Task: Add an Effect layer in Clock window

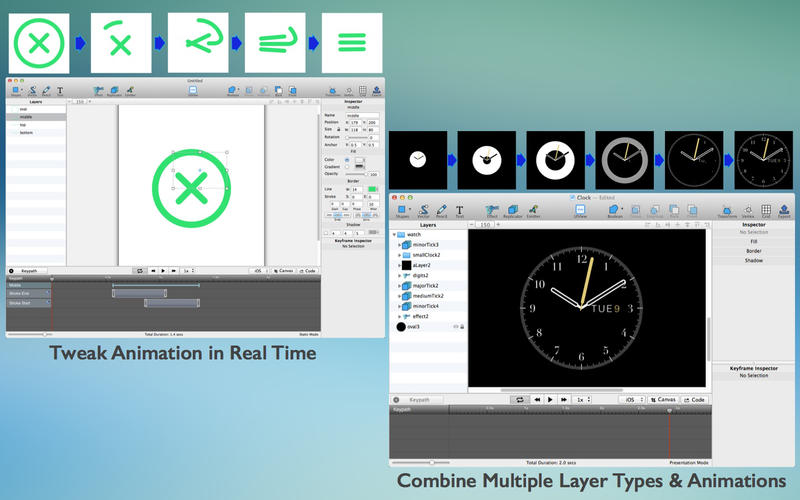Action: (x=492, y=211)
